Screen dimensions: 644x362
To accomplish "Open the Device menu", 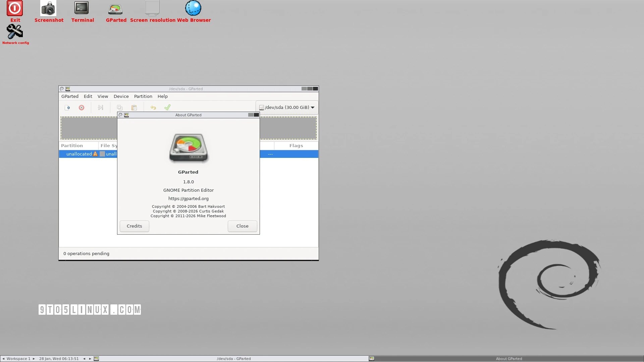I will point(121,96).
